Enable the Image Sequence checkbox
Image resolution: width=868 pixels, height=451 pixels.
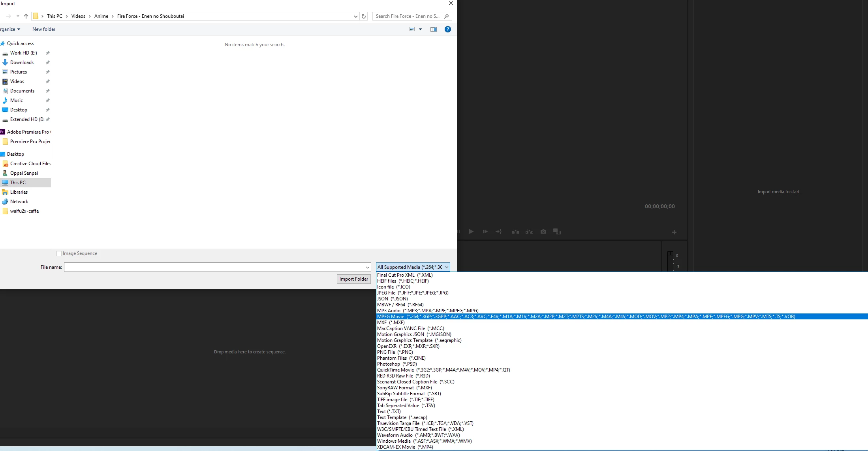59,254
